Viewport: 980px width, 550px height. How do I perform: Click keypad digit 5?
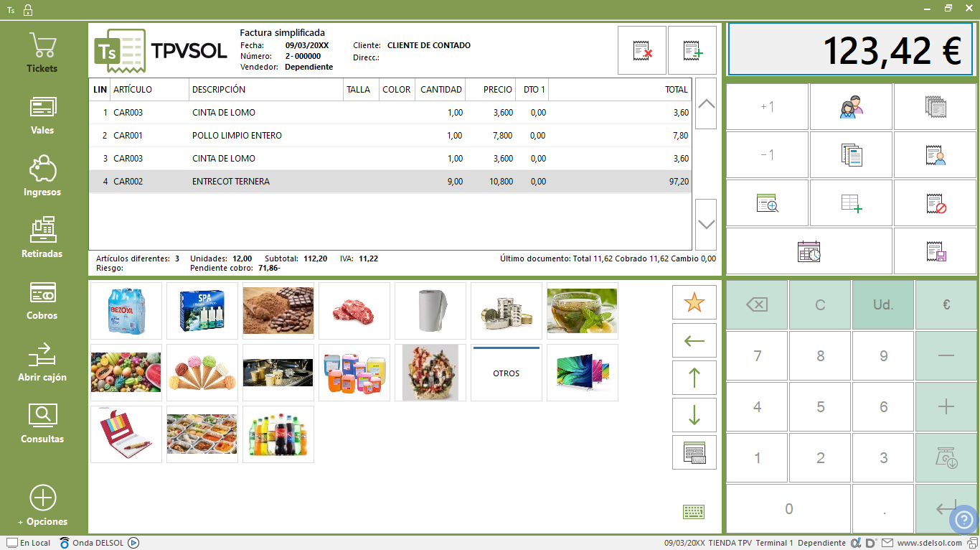click(x=821, y=406)
